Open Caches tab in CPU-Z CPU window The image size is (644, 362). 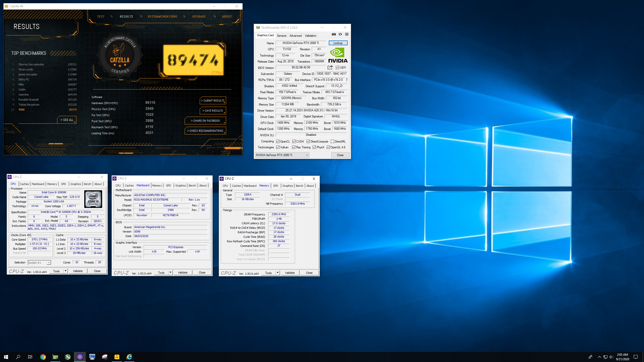pos(24,184)
